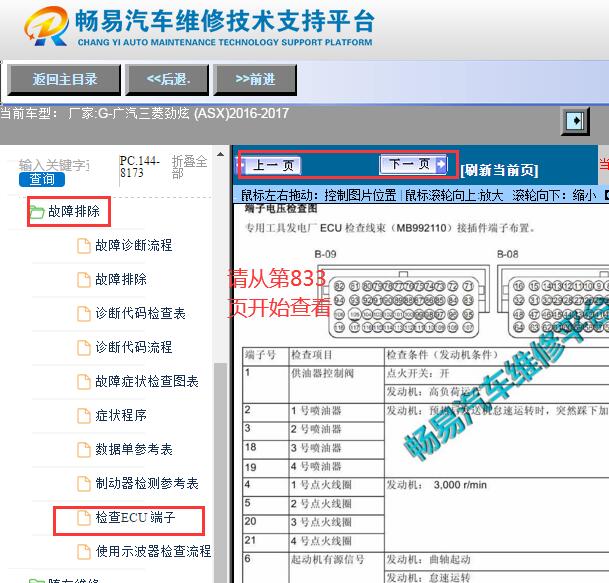The image size is (609, 583).
Task: Click the panel toggle arrow icon at right
Action: pyautogui.click(x=575, y=121)
